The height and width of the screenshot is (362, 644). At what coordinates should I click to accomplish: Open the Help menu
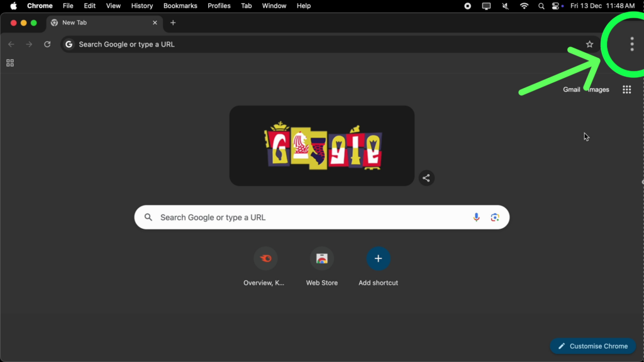pyautogui.click(x=304, y=6)
